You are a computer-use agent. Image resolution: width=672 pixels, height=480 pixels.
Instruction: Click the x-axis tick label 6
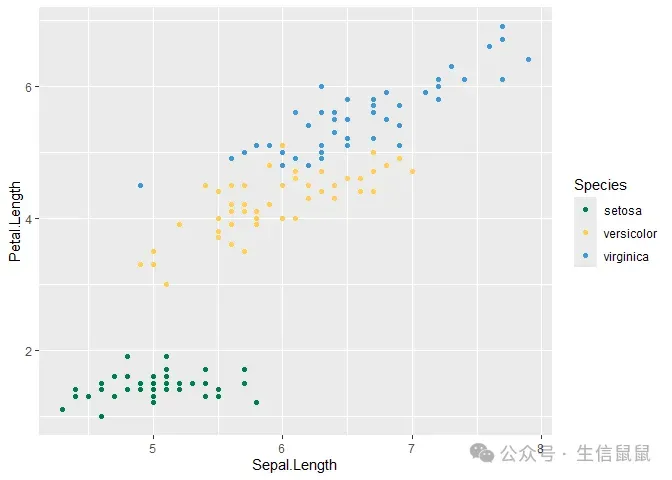[282, 448]
